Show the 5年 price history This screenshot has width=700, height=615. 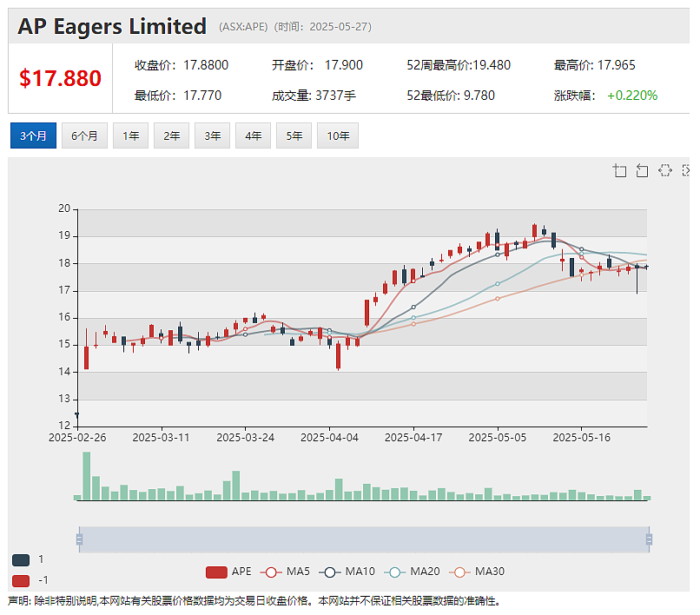pos(294,136)
